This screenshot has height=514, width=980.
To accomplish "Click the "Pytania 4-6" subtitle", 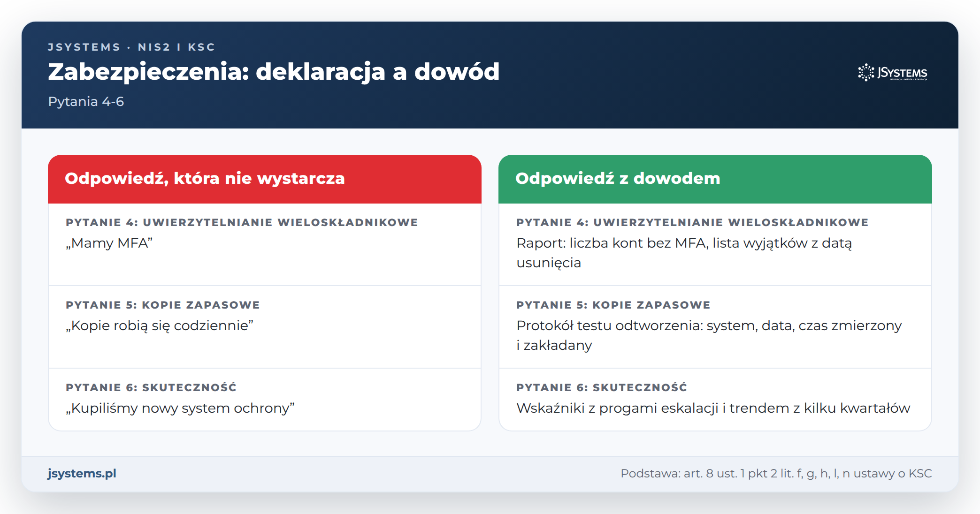I will point(86,101).
